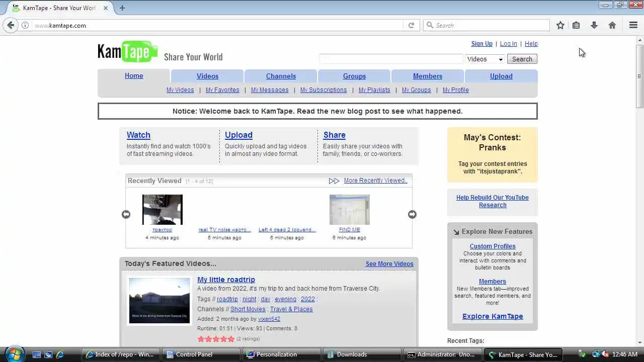The width and height of the screenshot is (644, 362).
Task: Reload the page with the refresh icon
Action: tap(411, 25)
